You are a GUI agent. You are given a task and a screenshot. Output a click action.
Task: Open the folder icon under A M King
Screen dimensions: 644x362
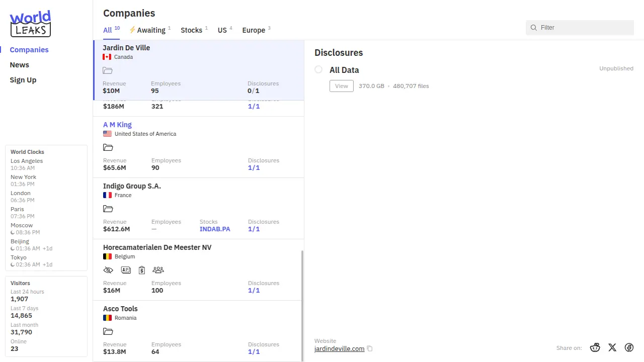pos(108,147)
